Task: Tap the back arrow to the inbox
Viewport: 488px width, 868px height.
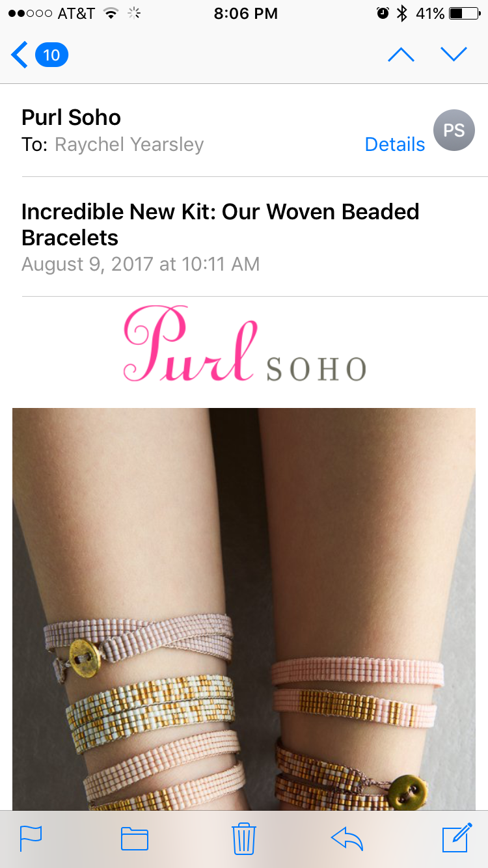Action: point(20,55)
